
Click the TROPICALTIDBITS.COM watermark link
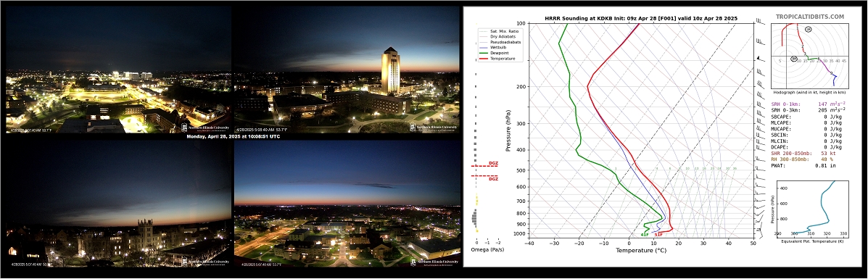[x=810, y=17]
